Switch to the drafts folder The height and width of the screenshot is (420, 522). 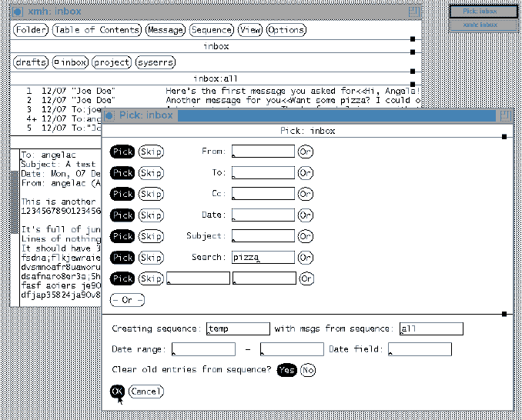(30, 62)
